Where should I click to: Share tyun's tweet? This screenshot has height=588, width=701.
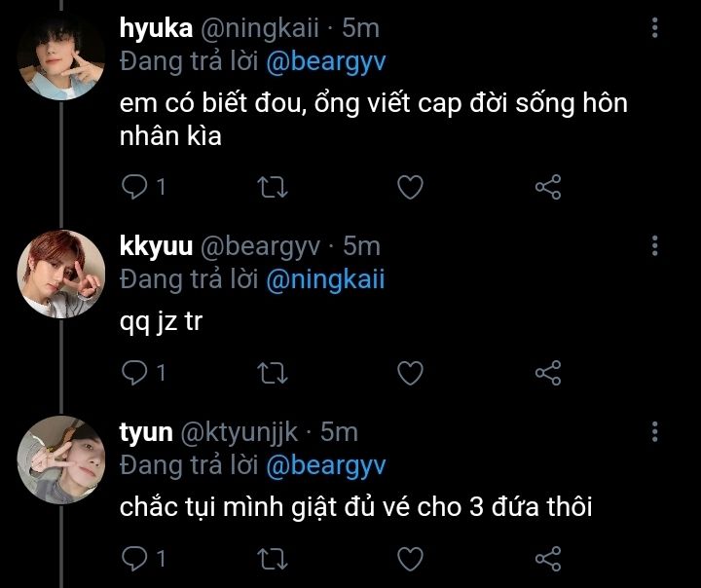[549, 559]
